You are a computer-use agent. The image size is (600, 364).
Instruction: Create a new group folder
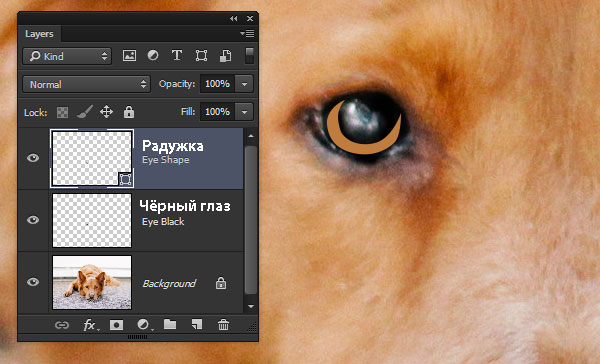(x=170, y=325)
